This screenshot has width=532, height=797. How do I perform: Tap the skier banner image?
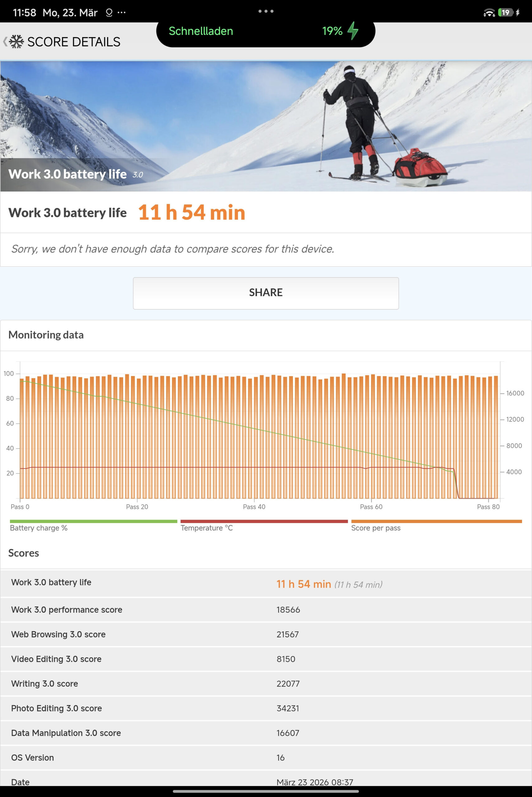[266, 125]
